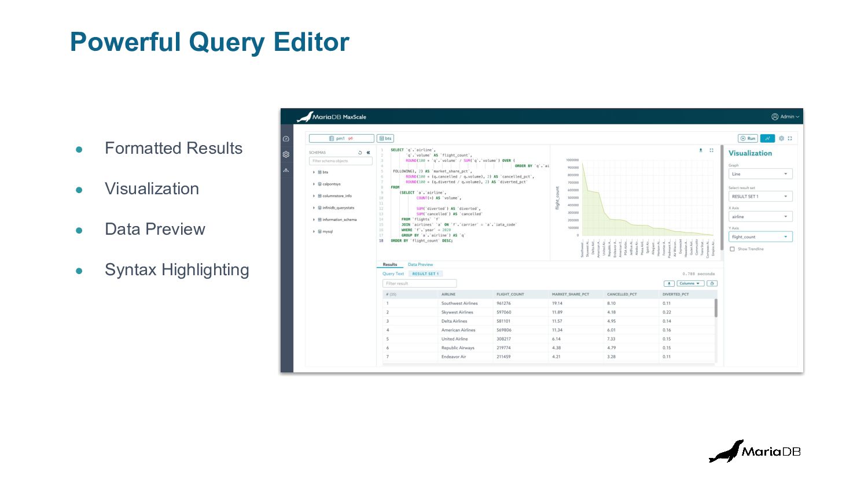Select the RESULT SET 1 sub-tab
Screen dimensions: 868x488
(x=425, y=274)
